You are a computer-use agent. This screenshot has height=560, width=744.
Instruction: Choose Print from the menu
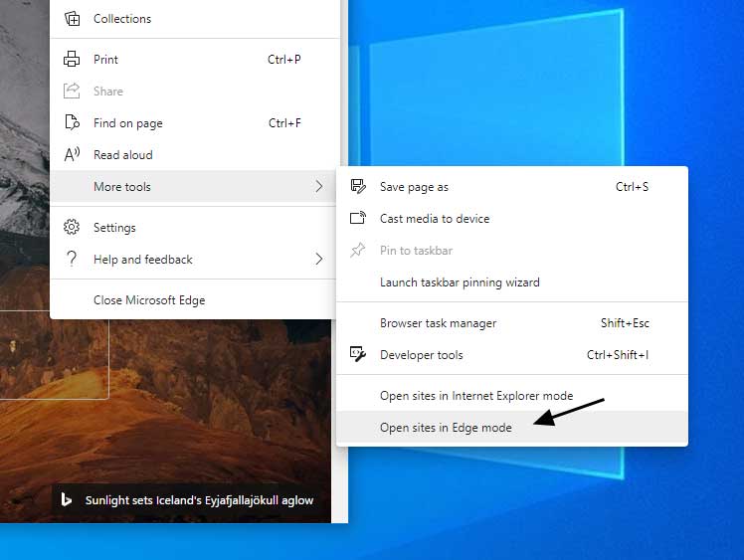195,60
